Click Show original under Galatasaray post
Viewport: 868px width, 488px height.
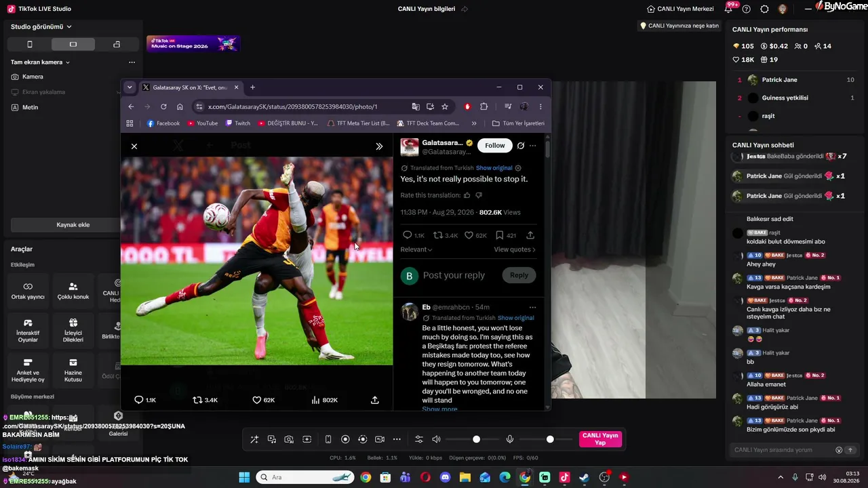(494, 168)
